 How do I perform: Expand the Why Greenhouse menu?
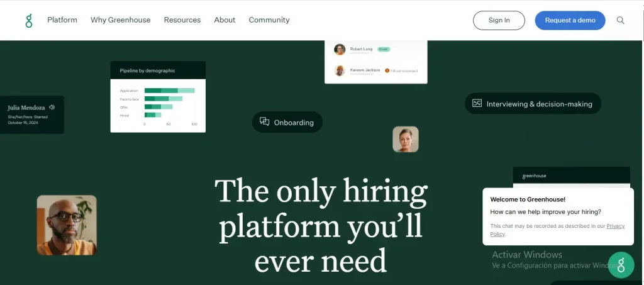tap(120, 20)
